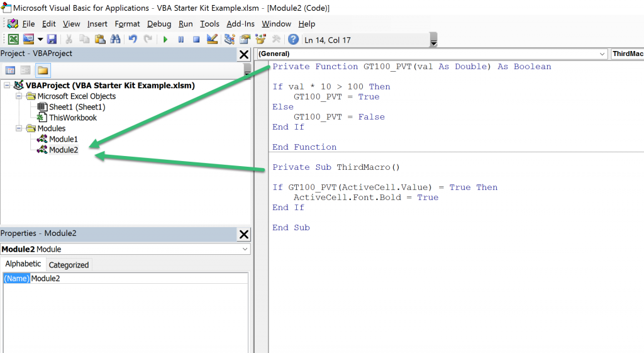Close the Properties - Module2 pane
This screenshot has width=644, height=353.
(x=244, y=234)
